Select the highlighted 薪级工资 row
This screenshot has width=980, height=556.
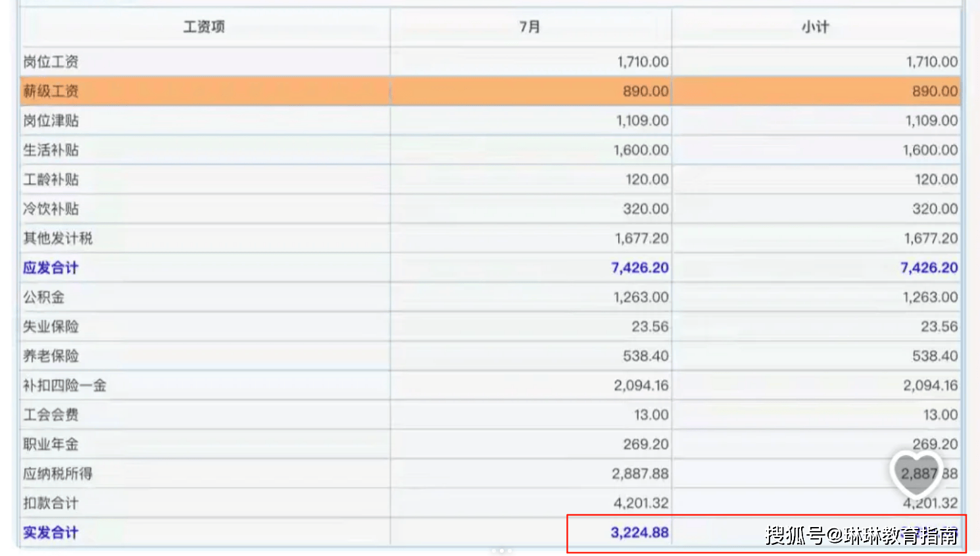point(490,91)
